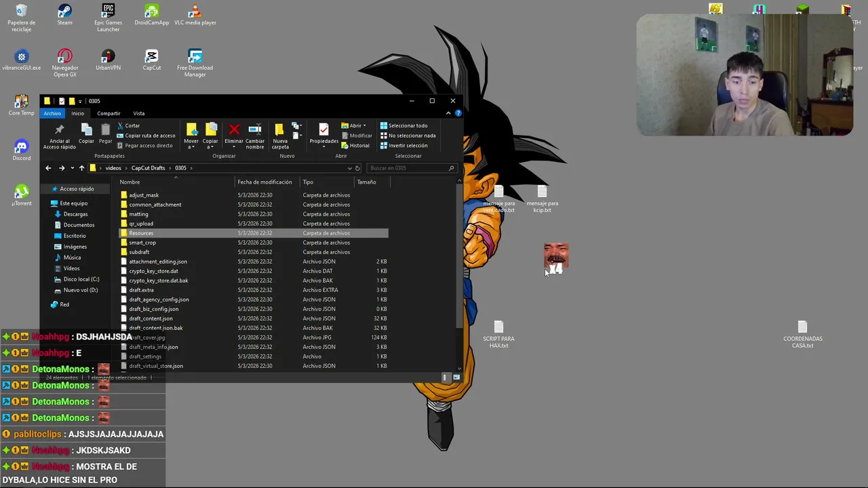Open the Archivo menu tab

coord(52,113)
